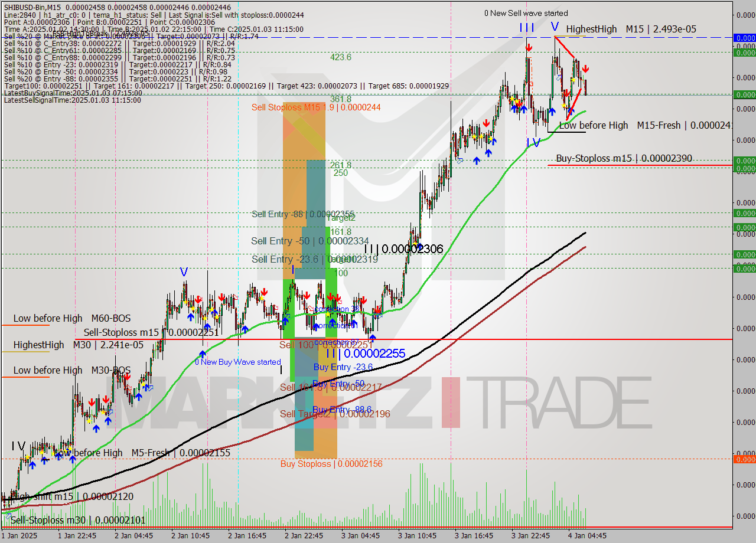
Task: Click the '2 Jan 04:45' time axis label
Action: pos(134,536)
